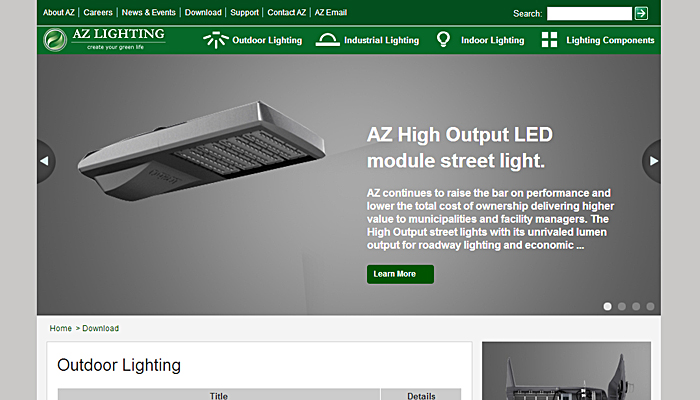This screenshot has width=700, height=400.
Task: Open the Download menu item
Action: (203, 12)
